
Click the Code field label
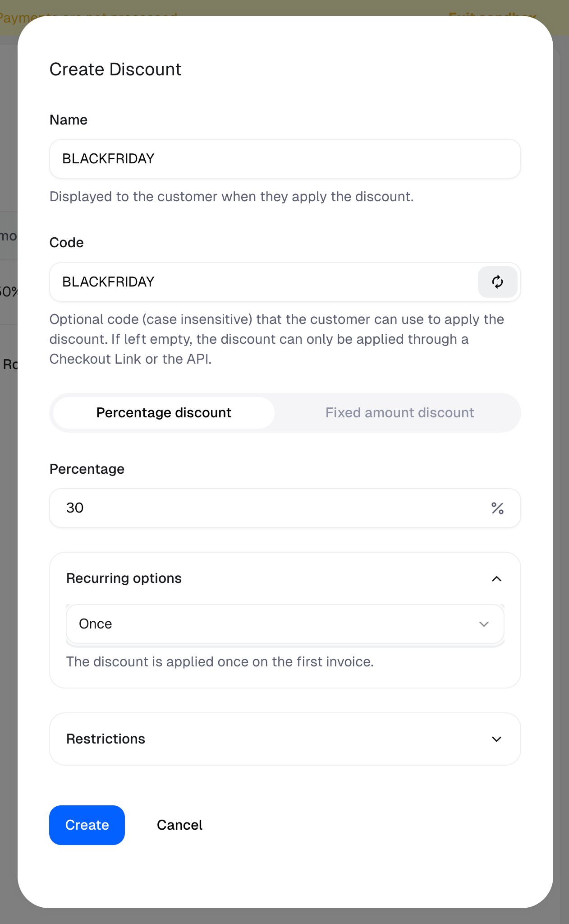pyautogui.click(x=67, y=243)
